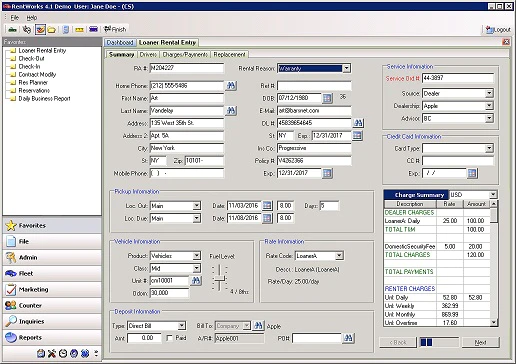Viewport: 516px width, 364px height.
Task: Switch to the Charges/Payments tab
Action: (x=185, y=54)
